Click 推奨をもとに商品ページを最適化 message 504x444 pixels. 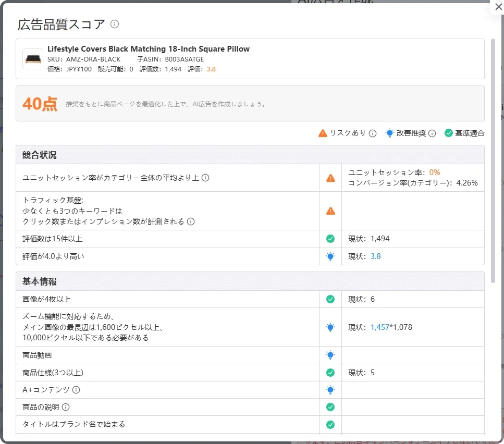(x=166, y=104)
